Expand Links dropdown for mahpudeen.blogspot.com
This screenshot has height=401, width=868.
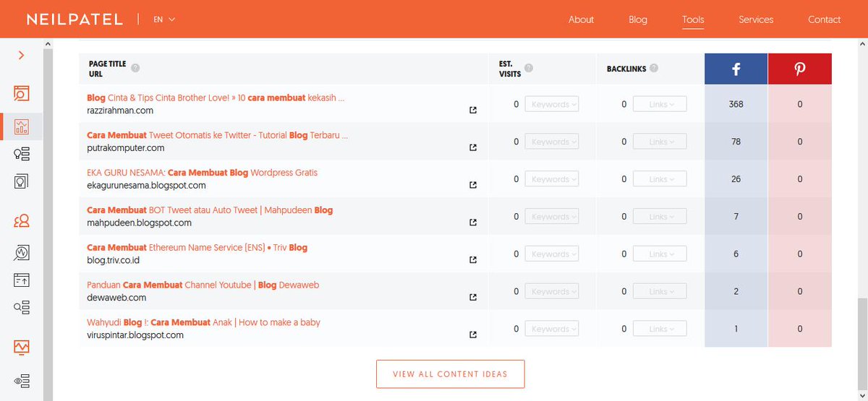pyautogui.click(x=660, y=217)
